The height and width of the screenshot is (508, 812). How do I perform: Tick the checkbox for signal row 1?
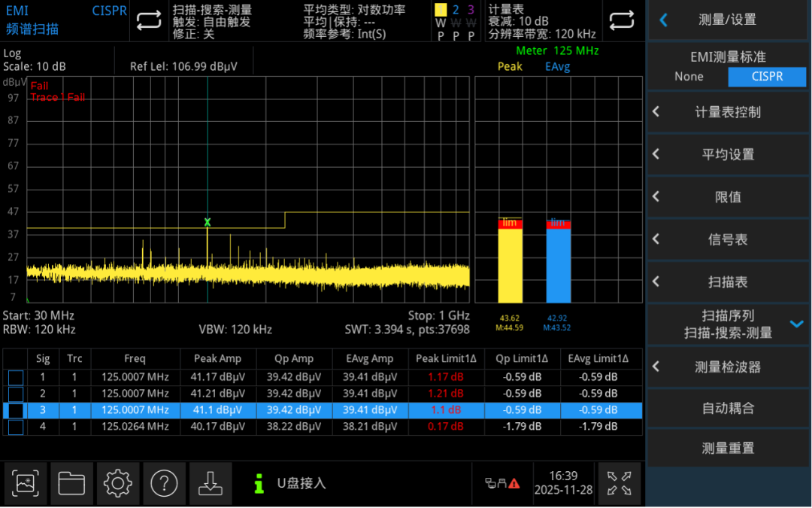click(x=16, y=377)
